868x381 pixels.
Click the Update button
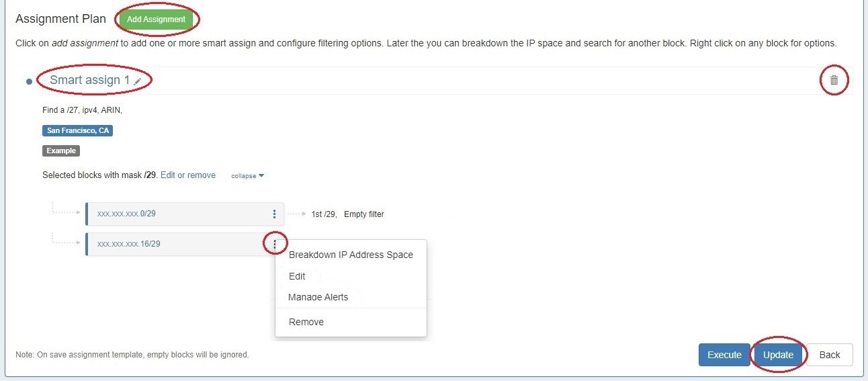tap(778, 355)
